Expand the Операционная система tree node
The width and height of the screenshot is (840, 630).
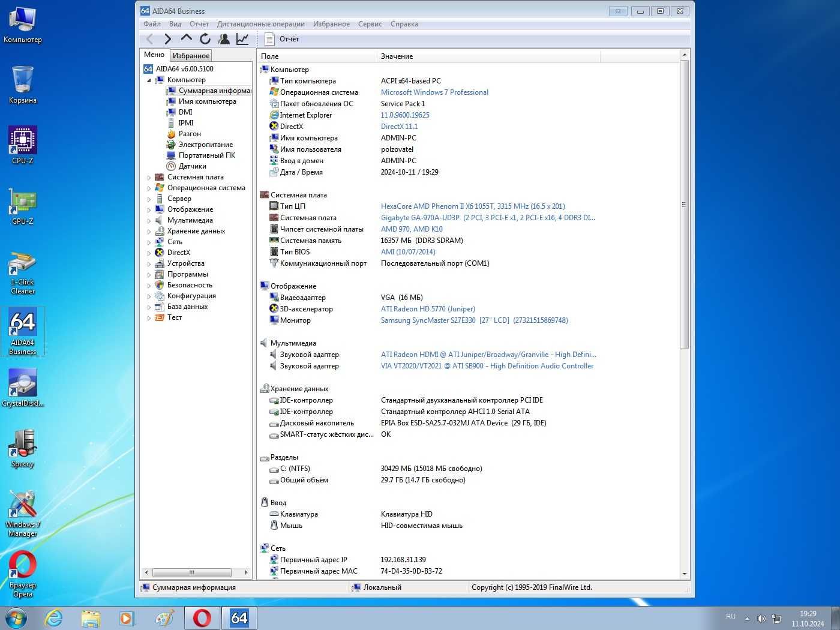[x=149, y=188]
